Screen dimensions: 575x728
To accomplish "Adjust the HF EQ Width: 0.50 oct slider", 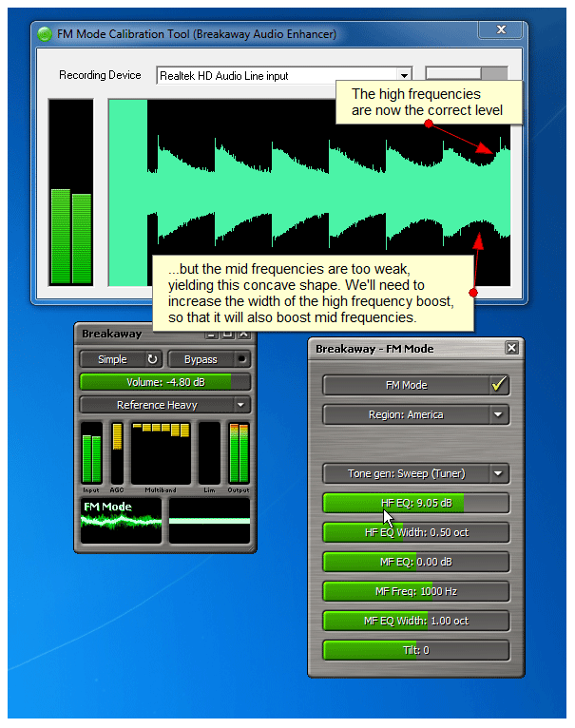I will point(416,532).
